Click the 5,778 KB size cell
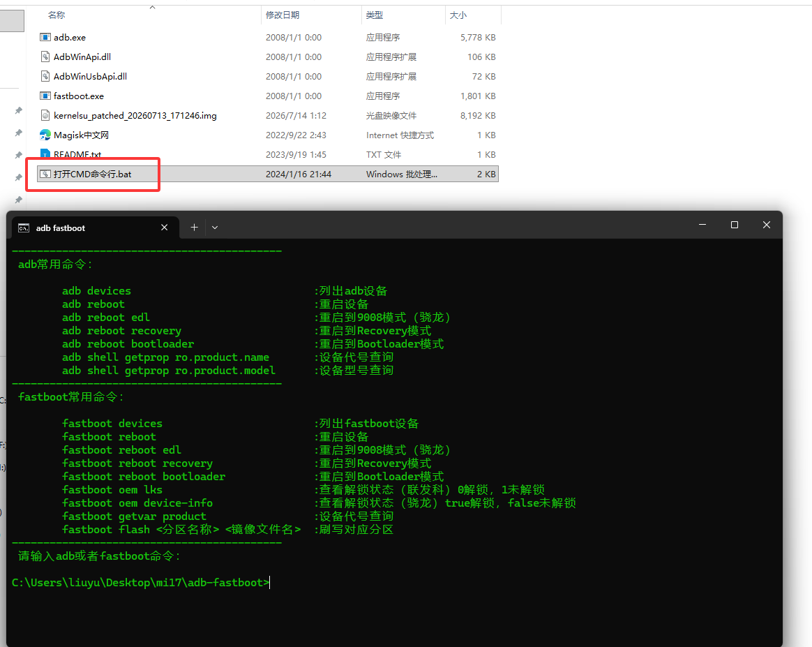The width and height of the screenshot is (812, 647). coord(477,37)
